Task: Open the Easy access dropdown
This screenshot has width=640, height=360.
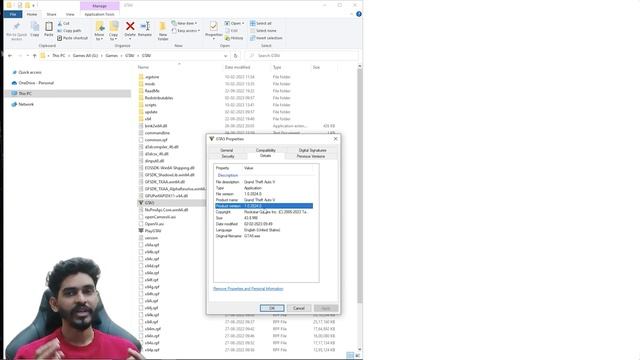Action: (186, 31)
